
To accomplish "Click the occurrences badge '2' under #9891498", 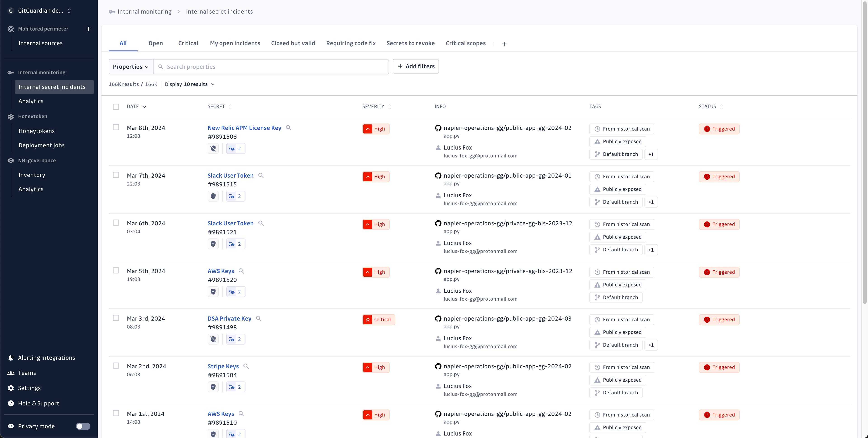I will click(x=236, y=339).
